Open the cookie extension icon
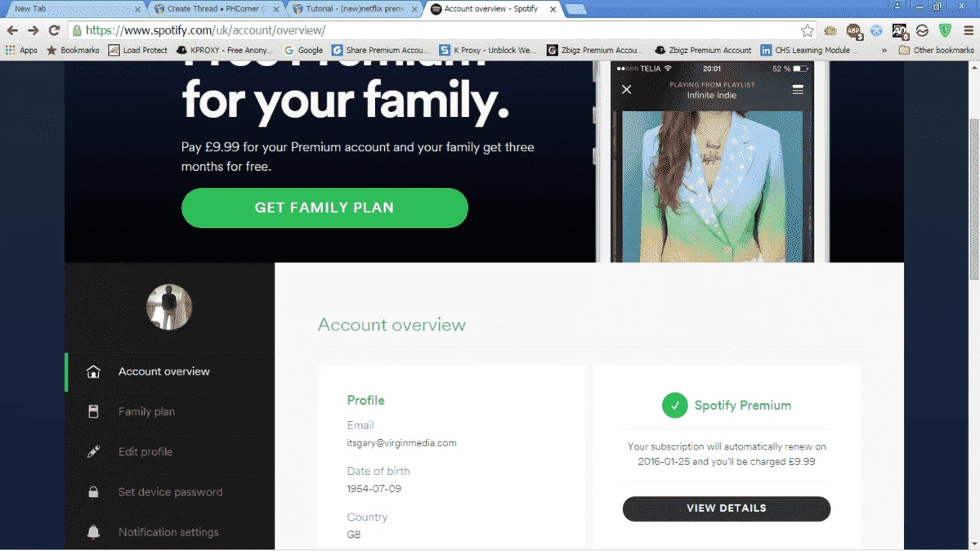 click(x=830, y=30)
